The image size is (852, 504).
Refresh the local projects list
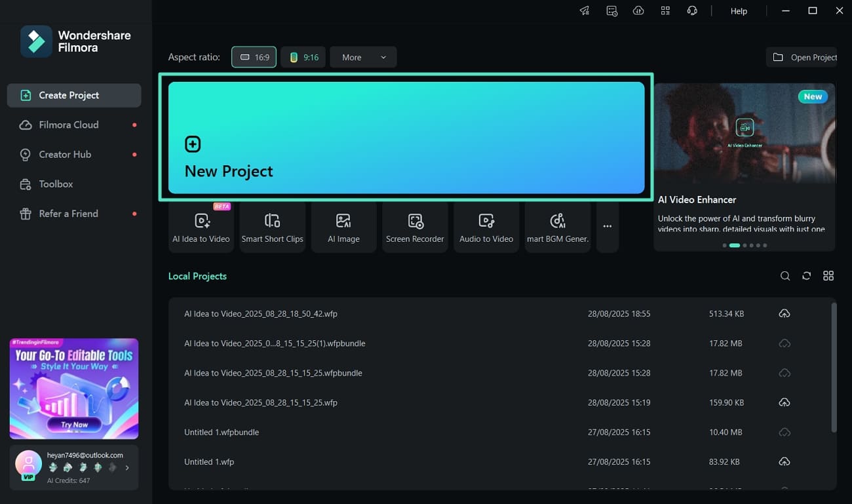pos(807,276)
